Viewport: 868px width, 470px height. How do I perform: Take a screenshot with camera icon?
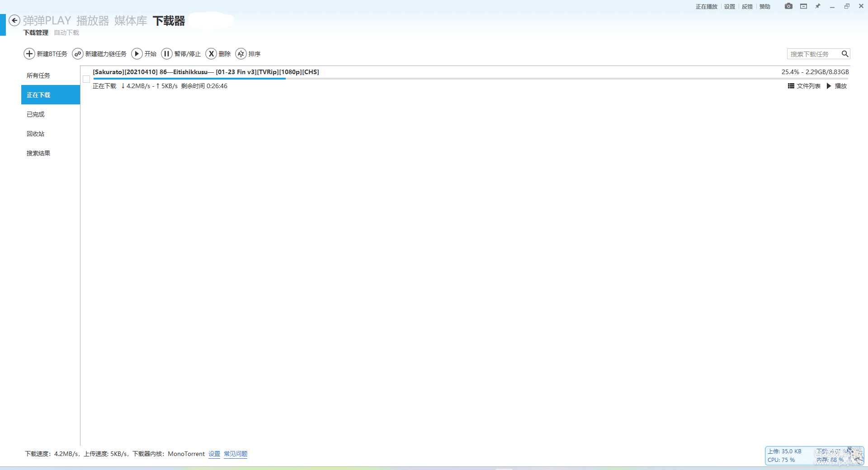[x=788, y=6]
